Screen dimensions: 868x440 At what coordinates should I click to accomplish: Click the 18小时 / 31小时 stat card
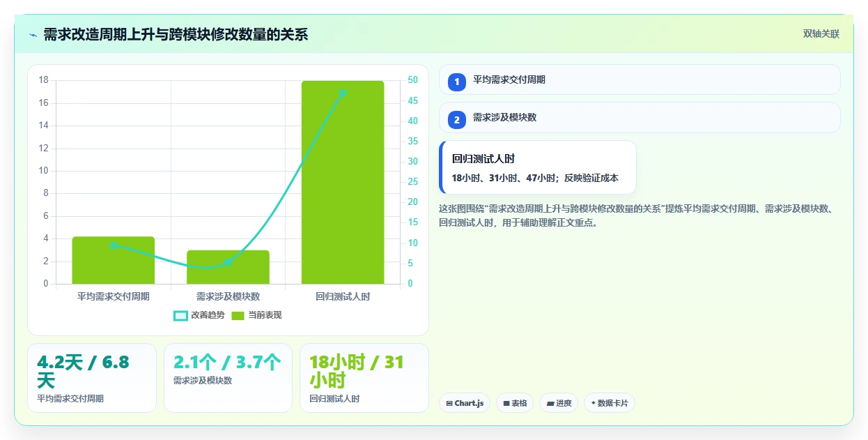point(364,378)
